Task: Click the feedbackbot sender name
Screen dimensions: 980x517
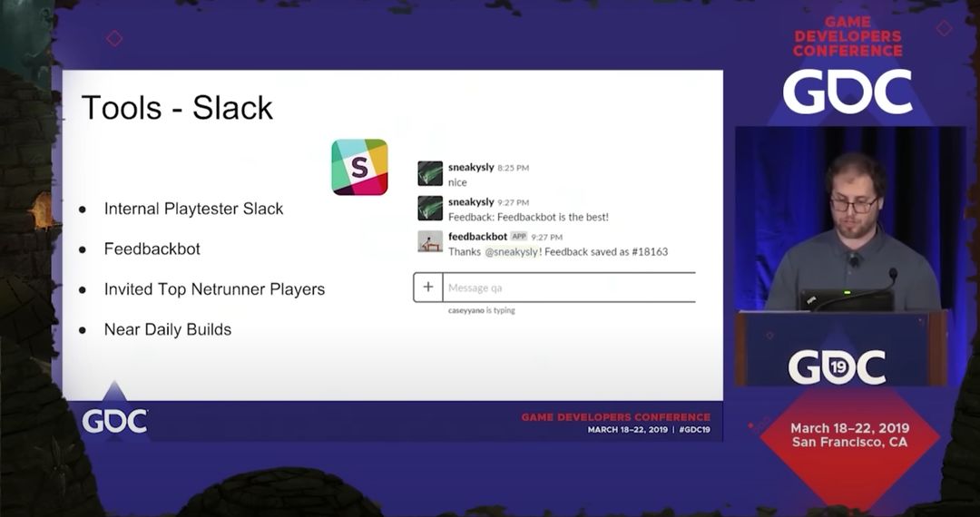Action: (x=477, y=237)
